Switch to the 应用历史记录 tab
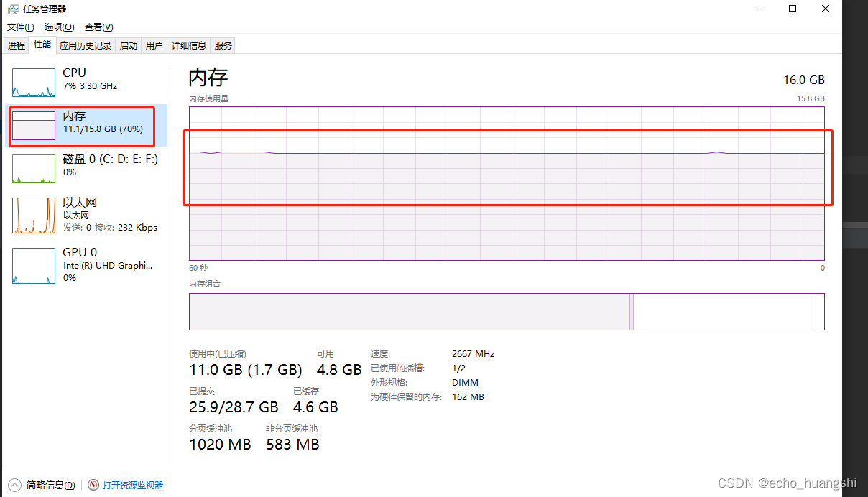 point(86,45)
